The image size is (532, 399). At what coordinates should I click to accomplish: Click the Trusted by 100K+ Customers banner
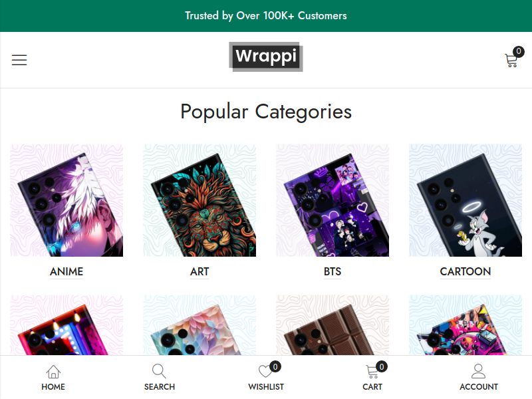click(266, 15)
